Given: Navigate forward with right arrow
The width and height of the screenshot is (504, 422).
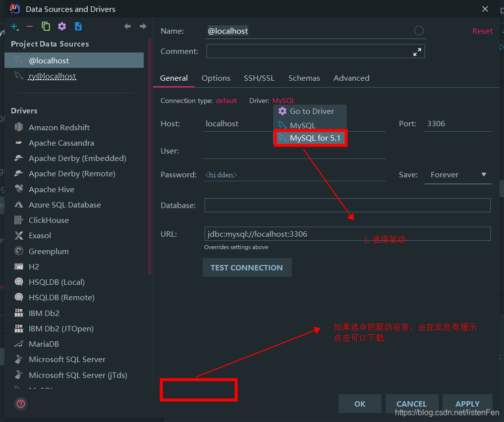Looking at the screenshot, I should point(143,26).
